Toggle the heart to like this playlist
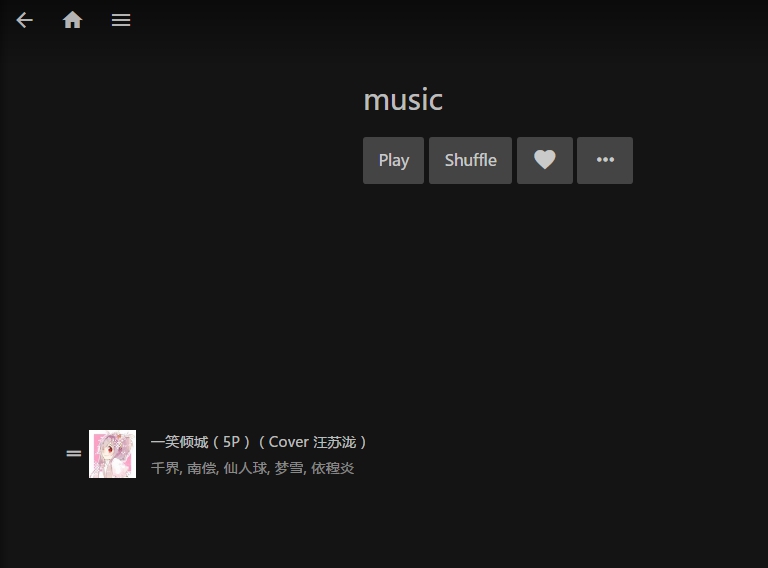768x568 pixels. point(545,160)
